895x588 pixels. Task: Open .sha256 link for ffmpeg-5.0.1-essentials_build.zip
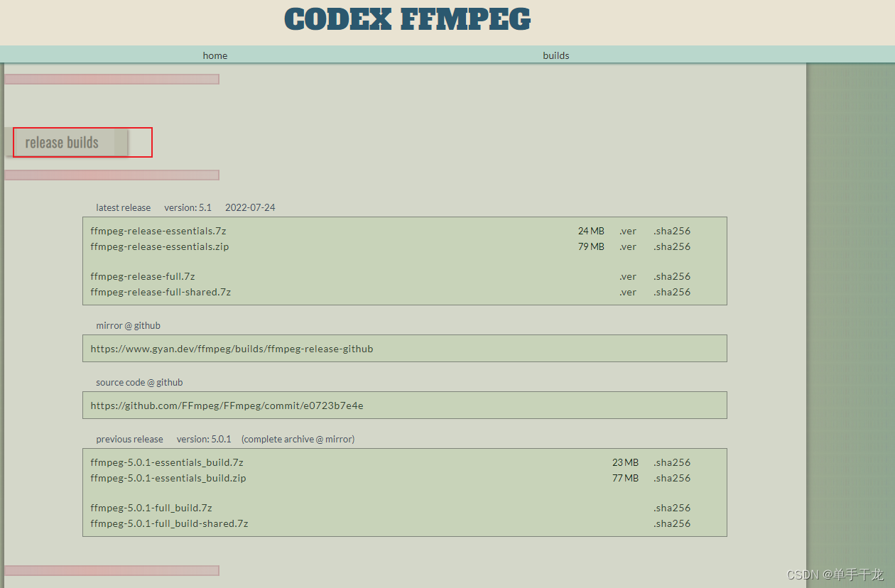[672, 478]
